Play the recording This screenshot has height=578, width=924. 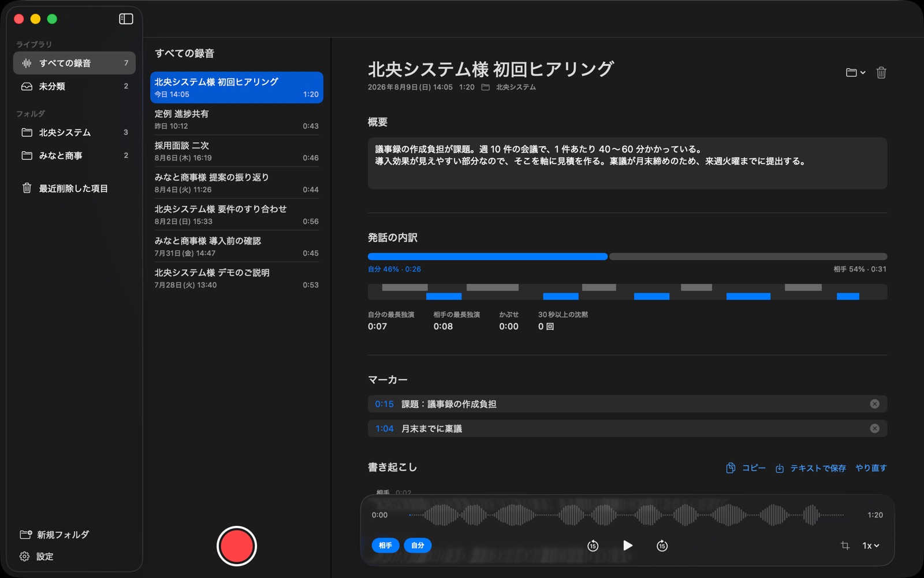(x=628, y=546)
